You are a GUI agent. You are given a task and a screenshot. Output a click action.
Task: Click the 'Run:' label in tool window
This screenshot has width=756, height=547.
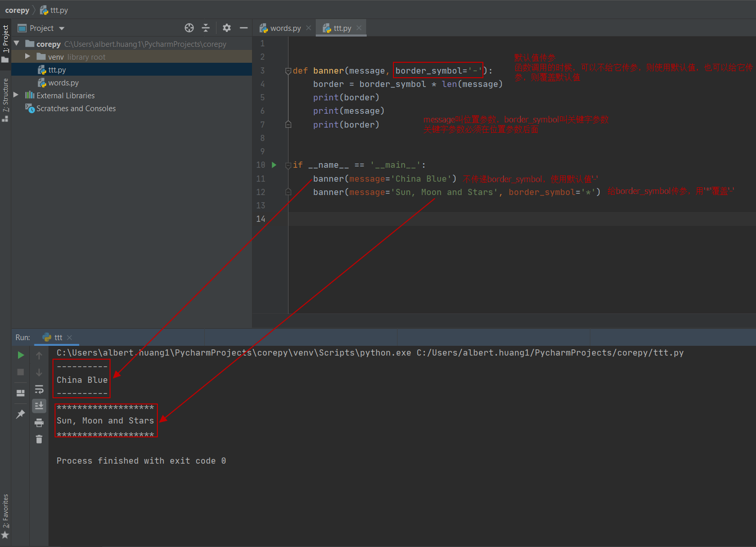[23, 338]
